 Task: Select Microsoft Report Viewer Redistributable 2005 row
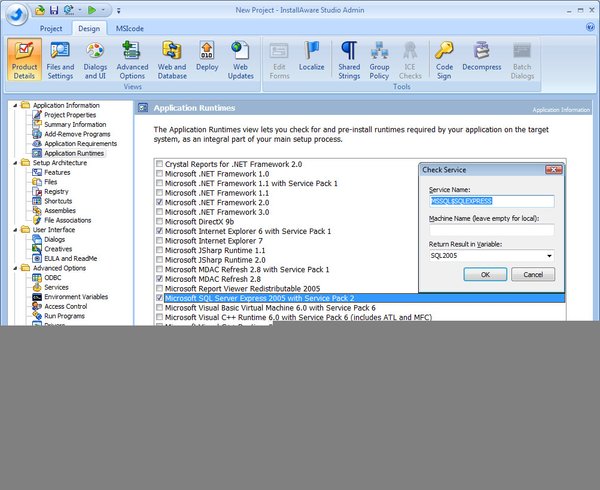click(x=242, y=288)
